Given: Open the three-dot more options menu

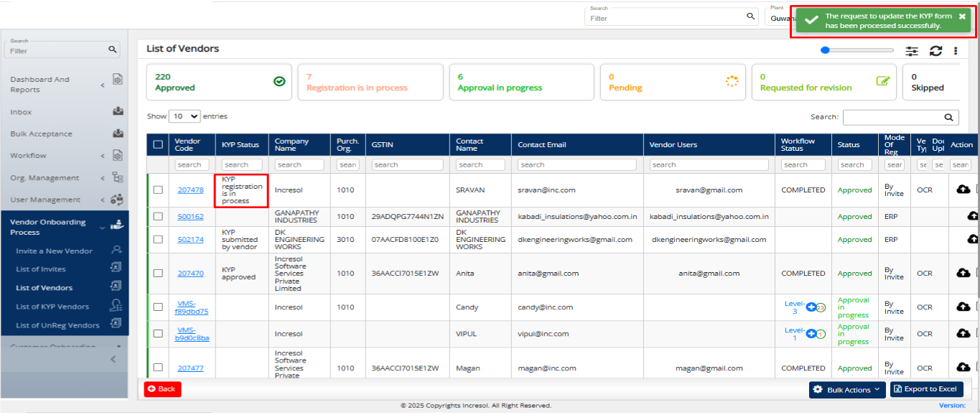Looking at the screenshot, I should click(x=956, y=51).
